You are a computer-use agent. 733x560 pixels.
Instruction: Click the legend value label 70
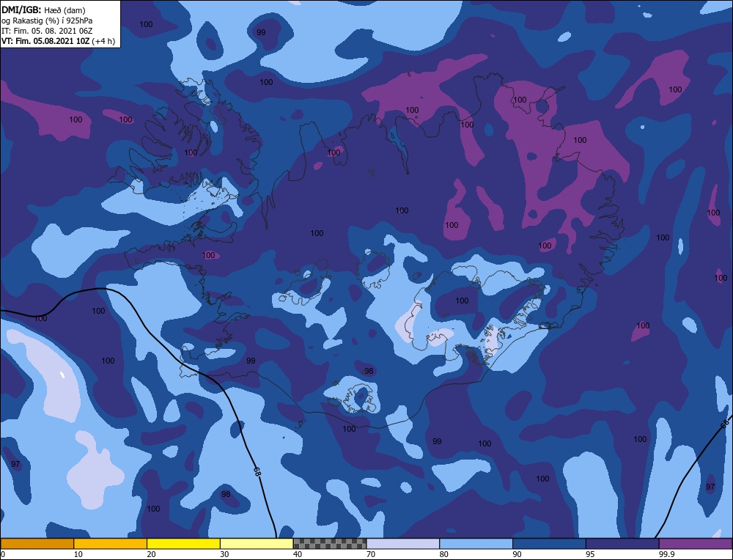coord(371,554)
